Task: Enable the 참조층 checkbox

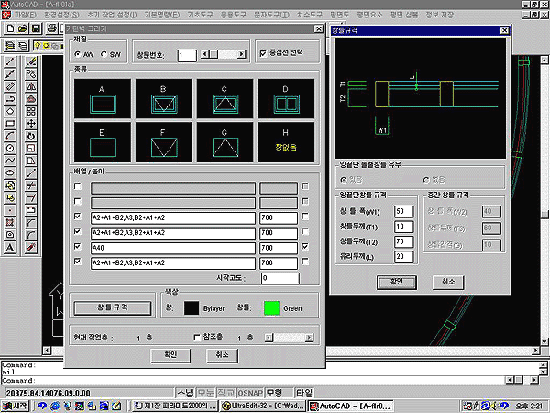Action: (197, 337)
